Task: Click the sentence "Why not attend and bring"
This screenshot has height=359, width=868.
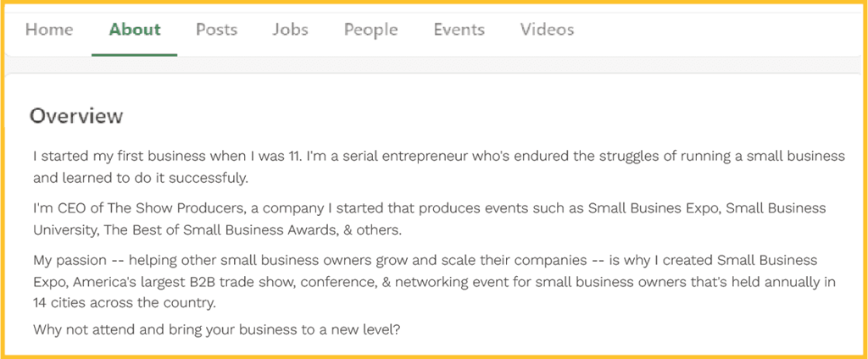Action: tap(217, 330)
